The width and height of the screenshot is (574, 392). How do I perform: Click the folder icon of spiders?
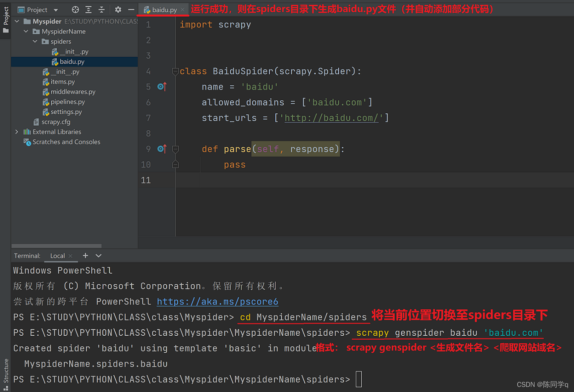point(45,42)
